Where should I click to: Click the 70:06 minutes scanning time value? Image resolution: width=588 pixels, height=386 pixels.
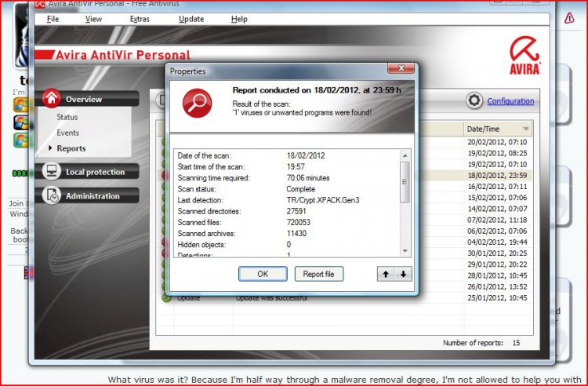308,178
